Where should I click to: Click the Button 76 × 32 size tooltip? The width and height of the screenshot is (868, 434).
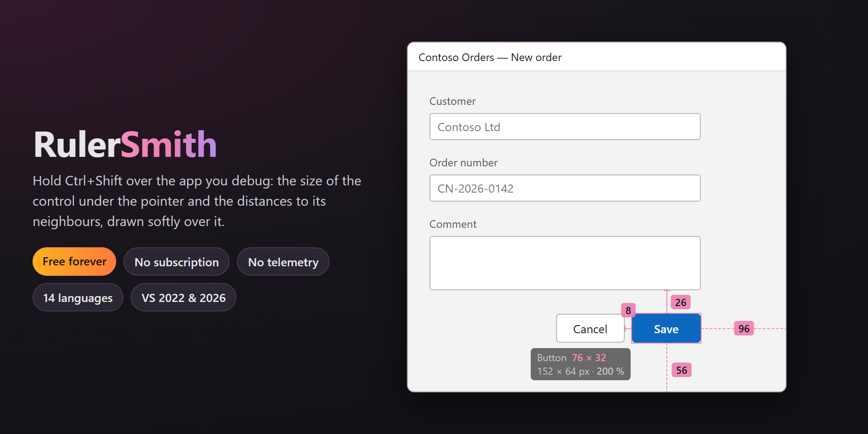580,364
